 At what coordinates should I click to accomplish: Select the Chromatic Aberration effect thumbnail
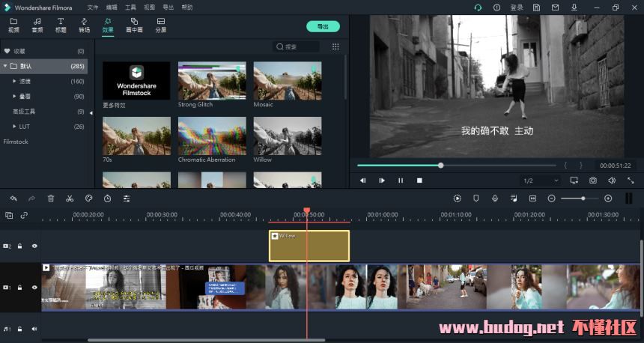click(x=212, y=136)
